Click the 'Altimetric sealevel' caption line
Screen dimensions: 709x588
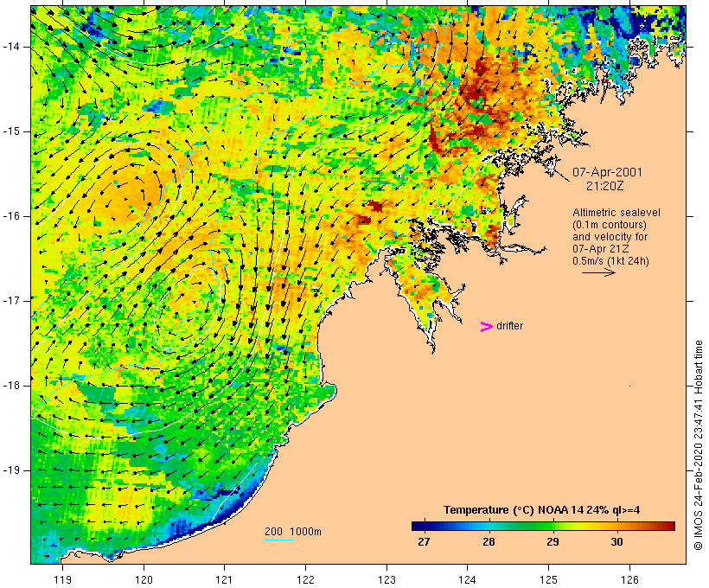tap(616, 212)
